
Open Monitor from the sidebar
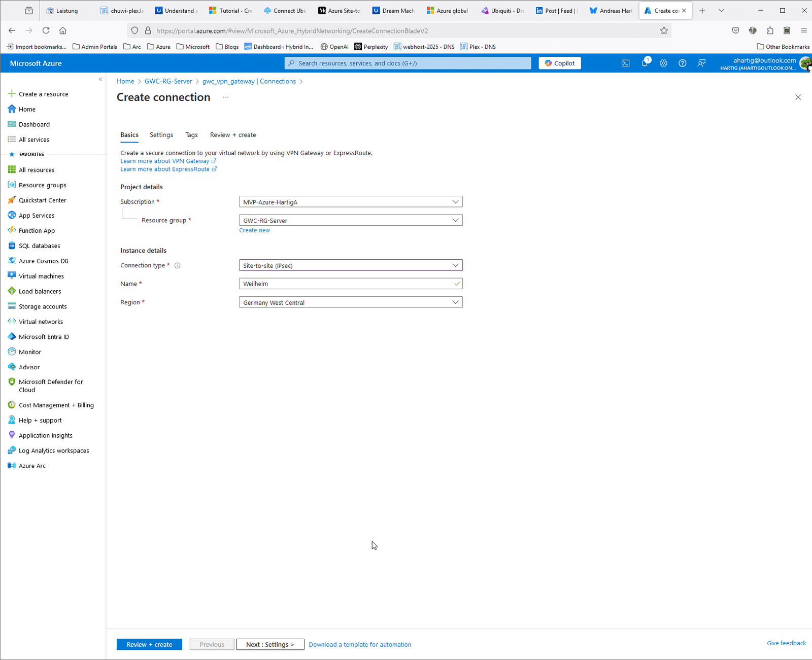tap(30, 352)
